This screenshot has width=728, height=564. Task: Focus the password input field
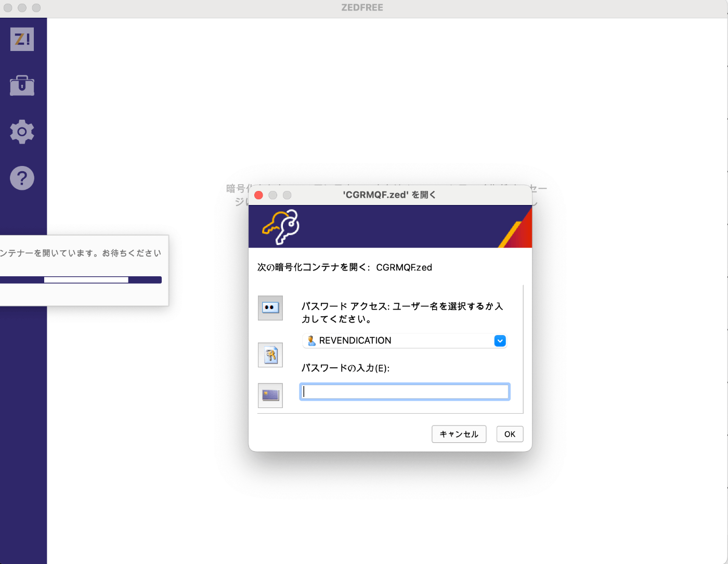(405, 392)
